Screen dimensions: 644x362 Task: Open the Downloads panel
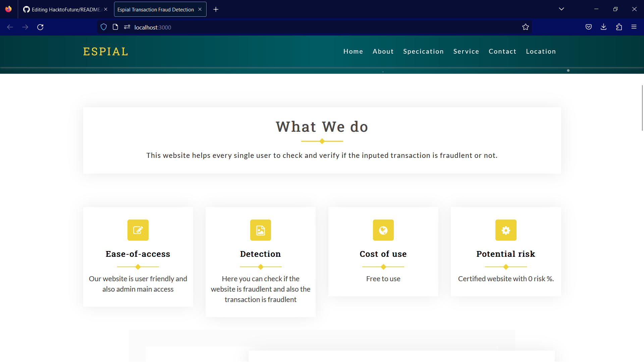coord(604,27)
